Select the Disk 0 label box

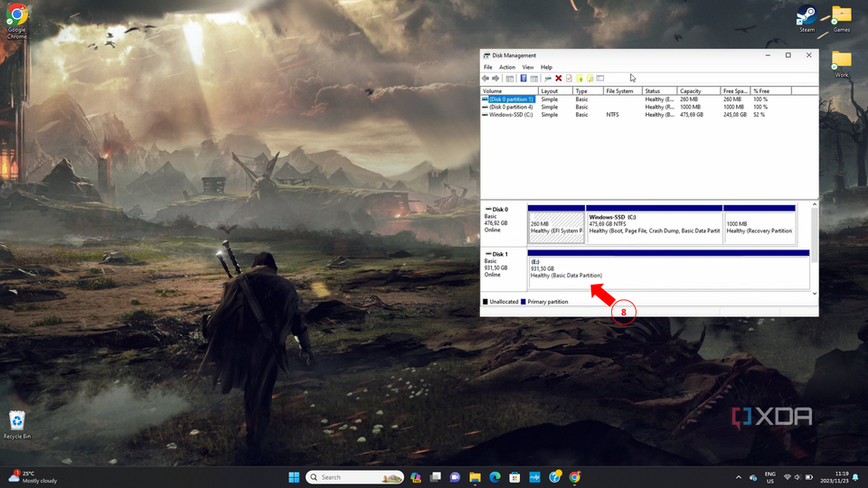pos(504,224)
